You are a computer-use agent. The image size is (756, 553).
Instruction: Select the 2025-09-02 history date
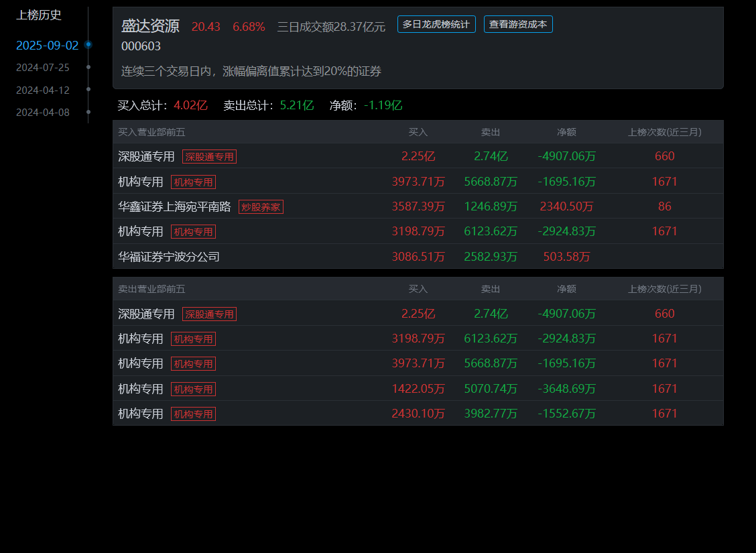pyautogui.click(x=47, y=46)
